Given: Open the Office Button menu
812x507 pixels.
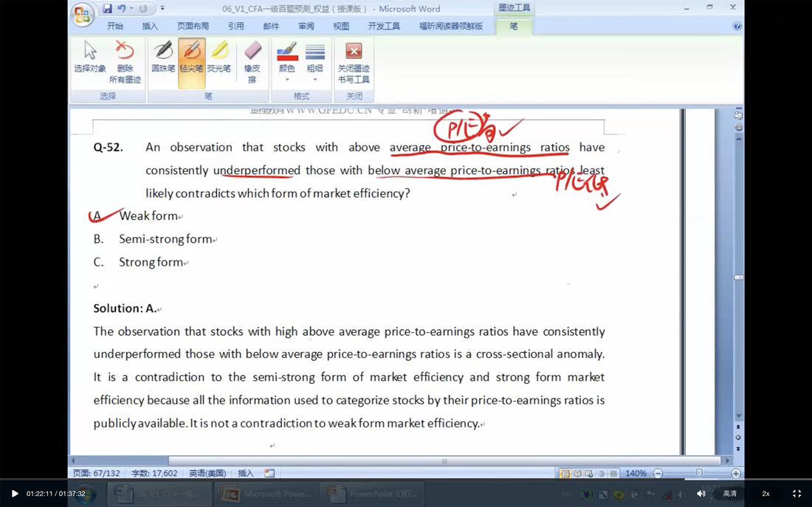Looking at the screenshot, I should click(83, 14).
